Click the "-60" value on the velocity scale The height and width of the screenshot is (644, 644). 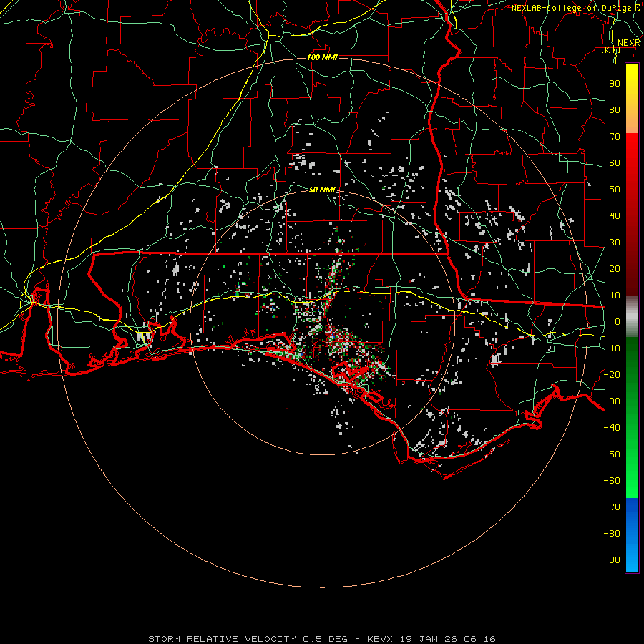(x=612, y=481)
